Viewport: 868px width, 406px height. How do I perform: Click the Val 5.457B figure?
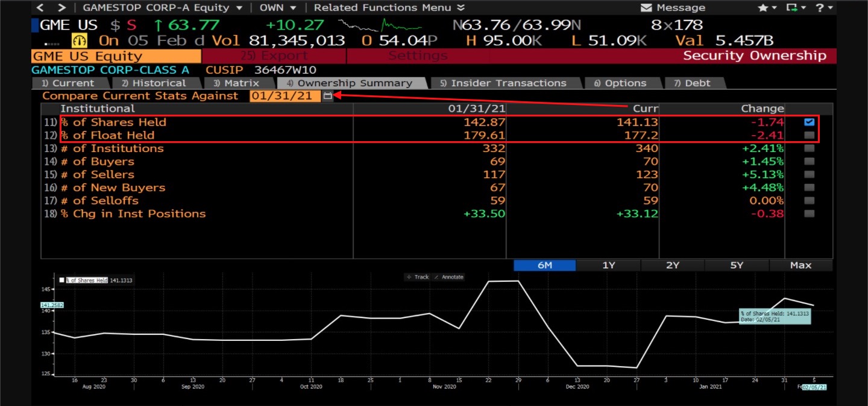tap(725, 40)
